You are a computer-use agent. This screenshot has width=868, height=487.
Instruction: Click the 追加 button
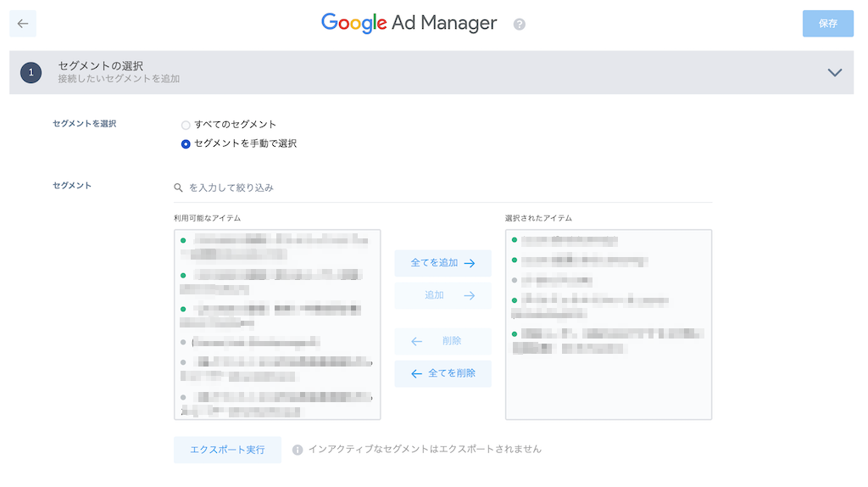[442, 296]
